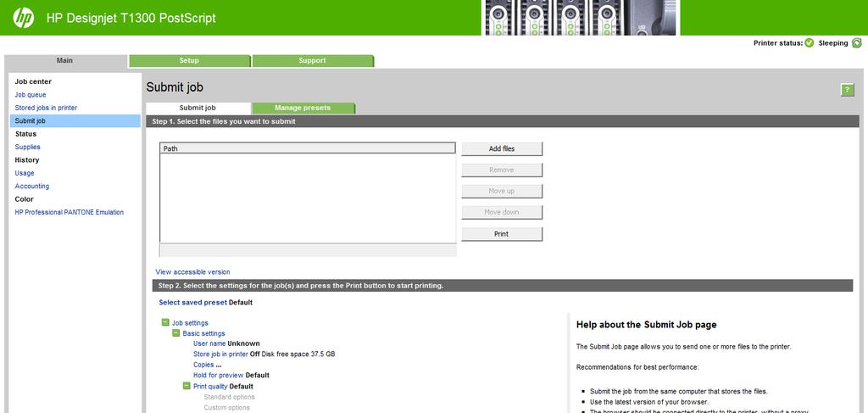Click the Custom options item
Viewport: 868px width, 413px height.
(227, 407)
